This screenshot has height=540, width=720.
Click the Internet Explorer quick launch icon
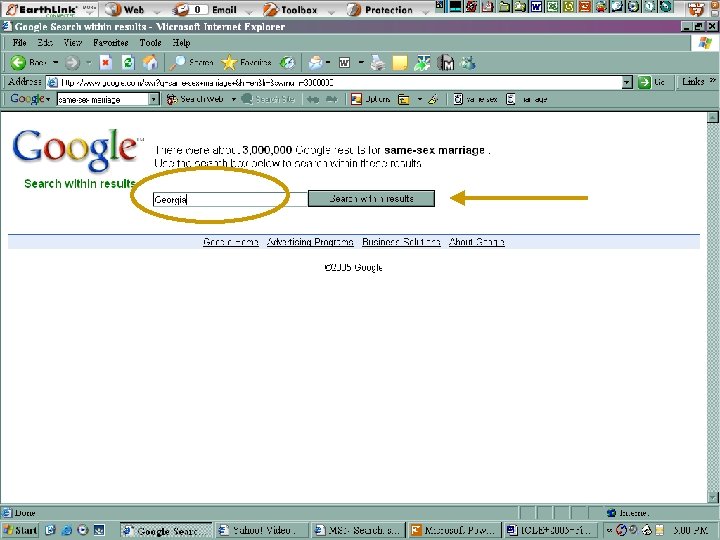[x=66, y=530]
